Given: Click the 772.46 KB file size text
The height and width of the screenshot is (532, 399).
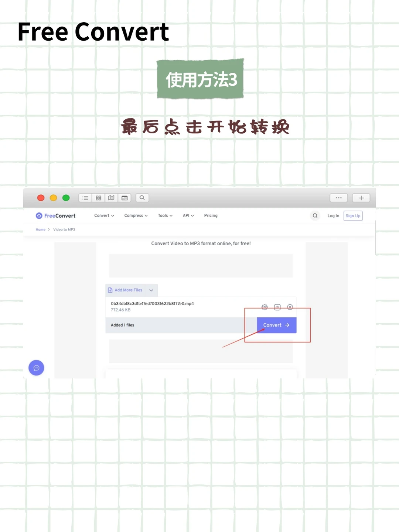Looking at the screenshot, I should click(x=120, y=310).
